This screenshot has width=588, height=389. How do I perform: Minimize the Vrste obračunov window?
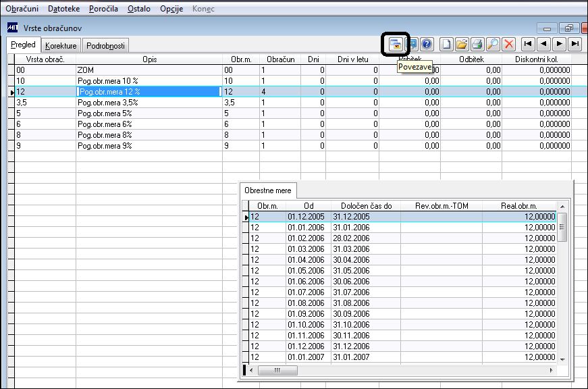coord(547,28)
